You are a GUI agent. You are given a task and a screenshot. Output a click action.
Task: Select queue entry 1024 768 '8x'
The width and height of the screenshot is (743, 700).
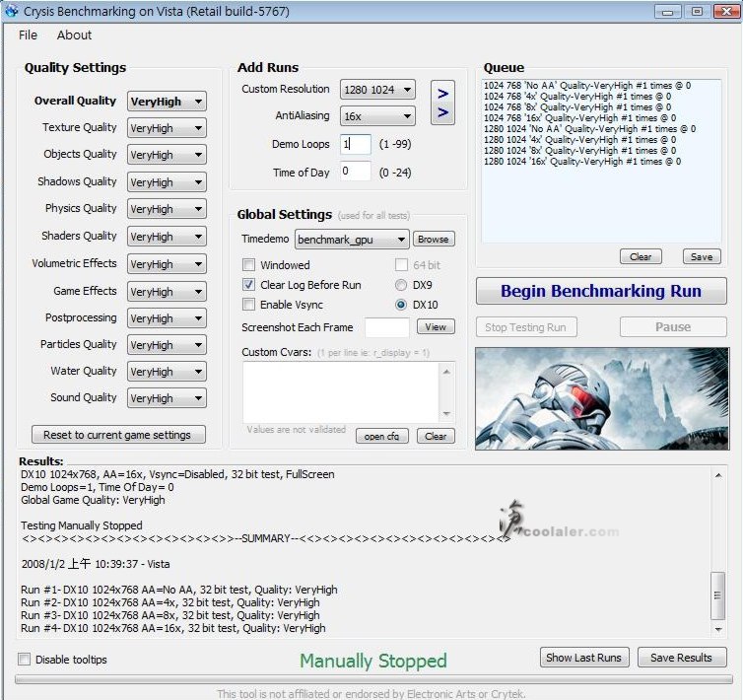pyautogui.click(x=577, y=107)
